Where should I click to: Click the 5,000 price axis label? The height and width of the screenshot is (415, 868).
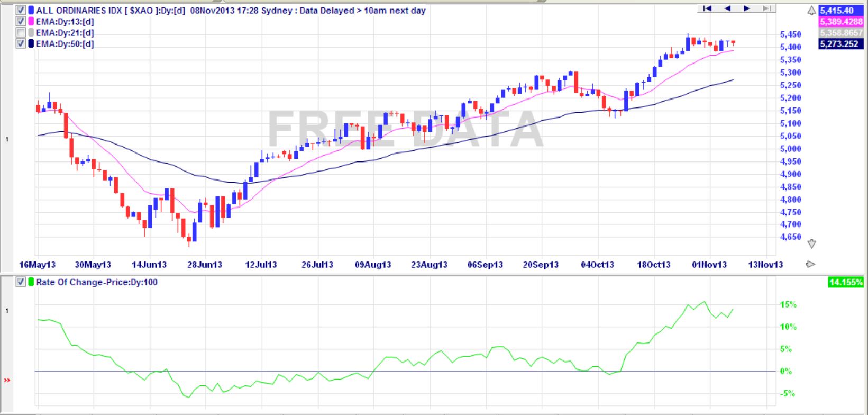click(791, 149)
